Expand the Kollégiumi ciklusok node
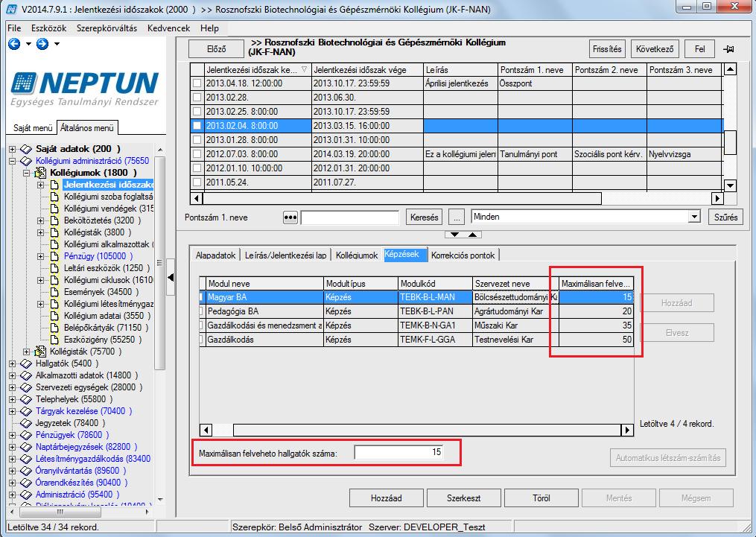 [x=41, y=280]
